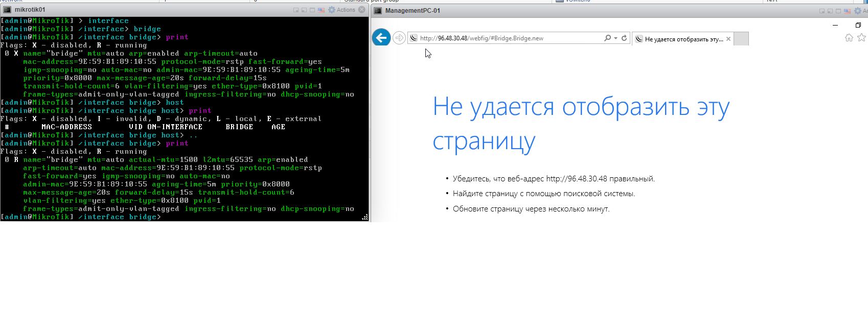Click the resize grip at mikrotik01 console corner
This screenshot has height=331, width=868.
click(365, 218)
